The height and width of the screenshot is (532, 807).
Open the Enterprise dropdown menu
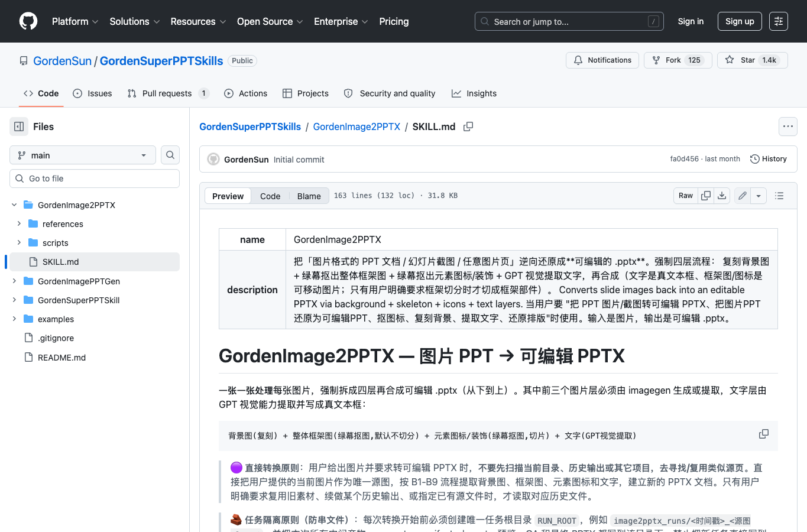[x=341, y=21]
